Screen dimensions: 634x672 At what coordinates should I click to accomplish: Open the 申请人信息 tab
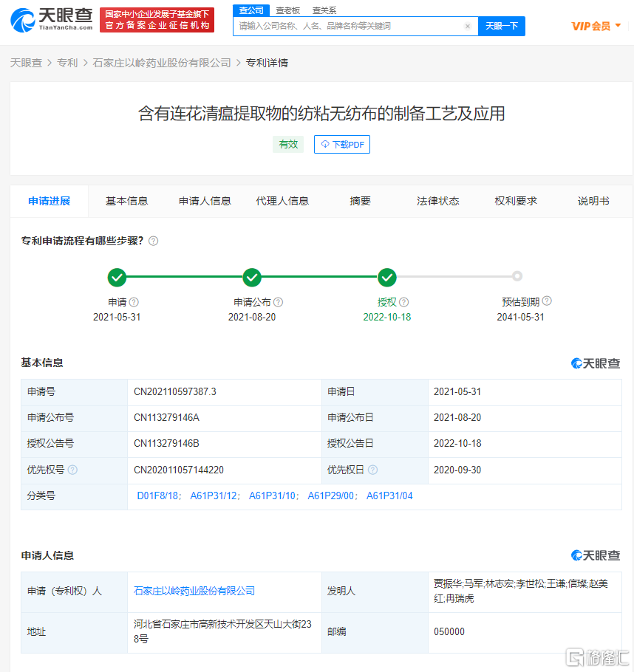(x=205, y=201)
